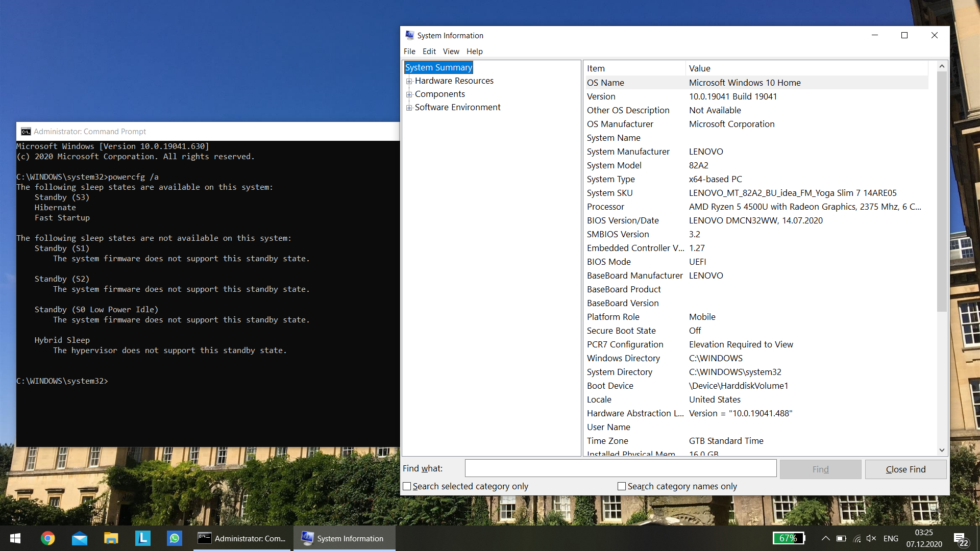This screenshot has width=980, height=551.
Task: Select the Processor row
Action: [756, 207]
